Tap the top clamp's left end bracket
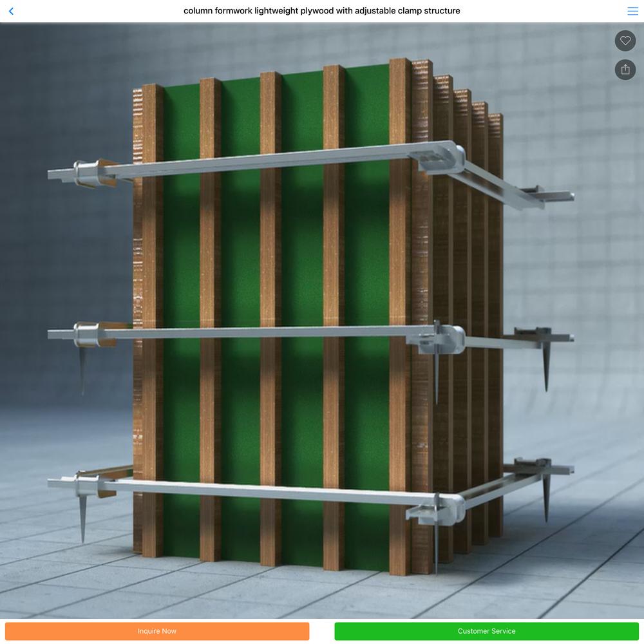The width and height of the screenshot is (644, 644). click(x=86, y=173)
